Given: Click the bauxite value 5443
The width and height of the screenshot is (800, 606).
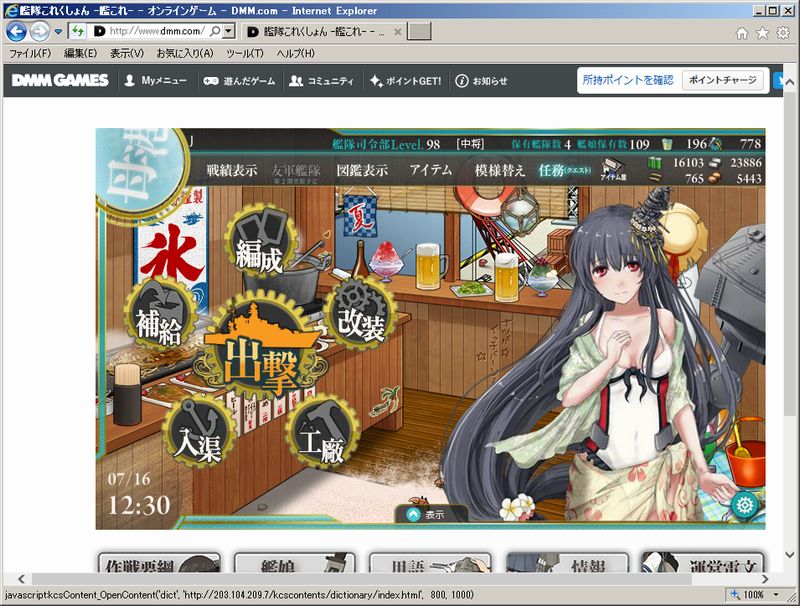Looking at the screenshot, I should [x=749, y=179].
